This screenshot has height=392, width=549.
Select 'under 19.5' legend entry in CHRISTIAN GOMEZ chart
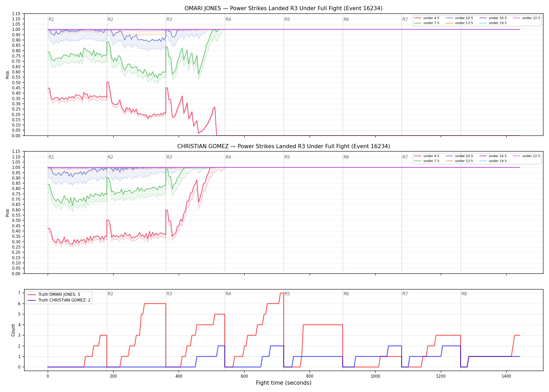(493, 161)
